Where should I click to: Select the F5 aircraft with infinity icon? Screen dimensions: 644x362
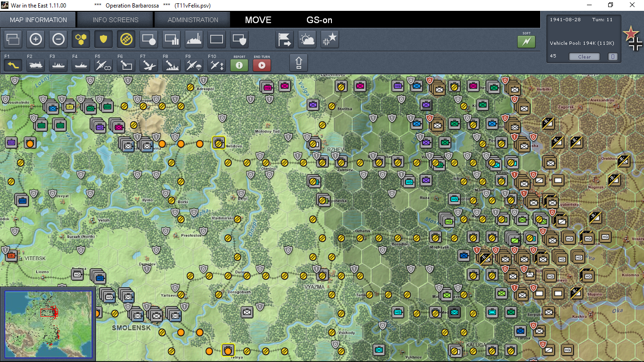[104, 65]
